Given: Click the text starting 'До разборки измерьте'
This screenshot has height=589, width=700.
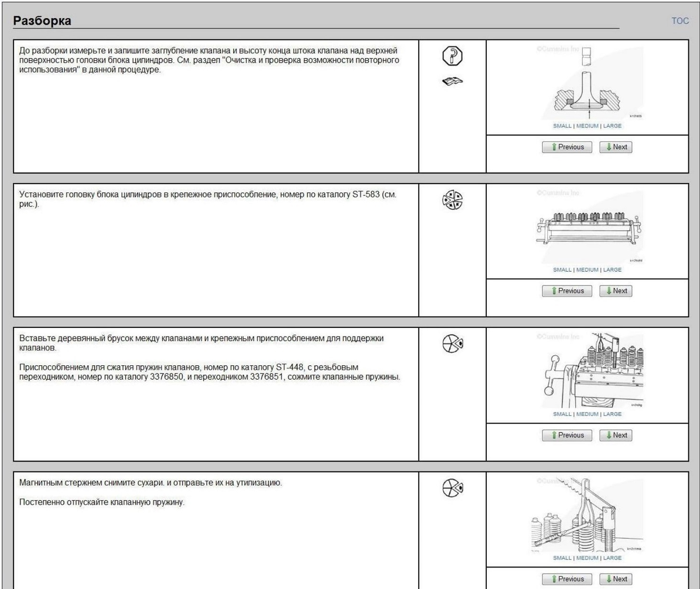Looking at the screenshot, I should [209, 60].
